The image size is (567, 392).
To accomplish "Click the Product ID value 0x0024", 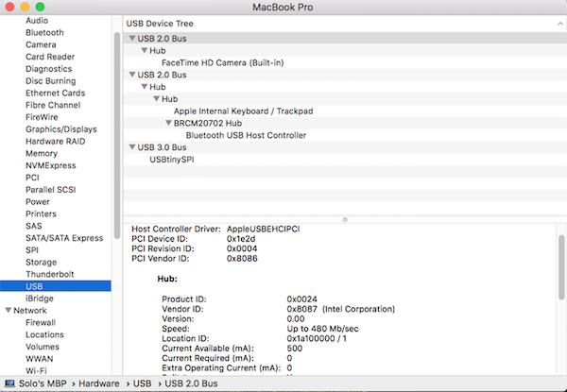I will click(302, 299).
